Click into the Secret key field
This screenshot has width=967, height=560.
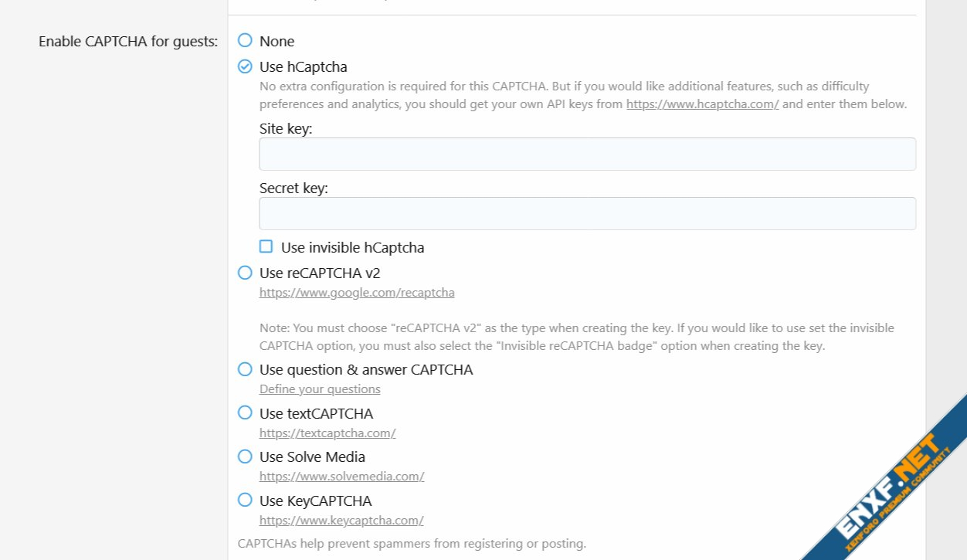pos(587,214)
